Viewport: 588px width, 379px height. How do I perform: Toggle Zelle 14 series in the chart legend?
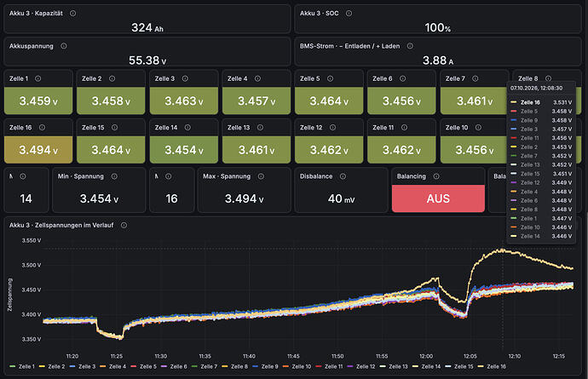[x=431, y=366]
